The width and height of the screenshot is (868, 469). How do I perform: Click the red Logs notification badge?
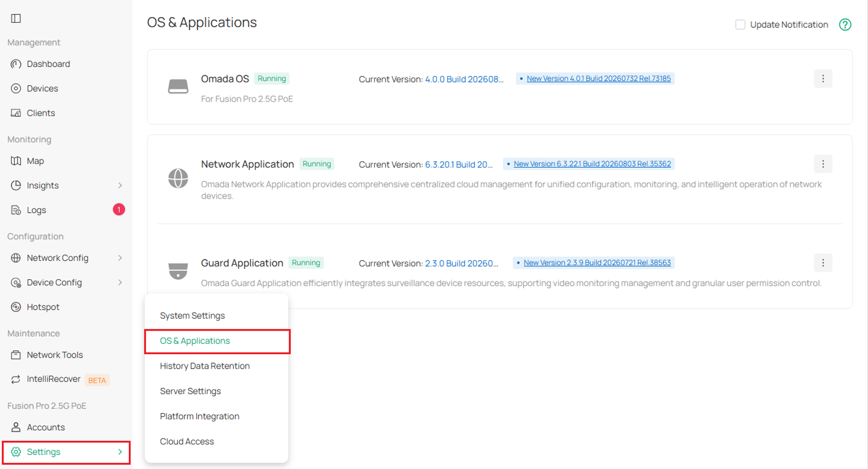coord(119,210)
